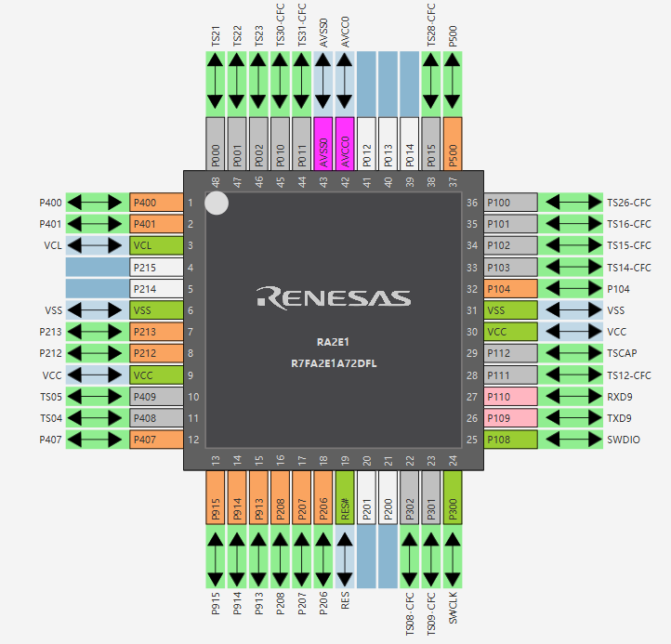Select the P913 pin box at pin 15

point(258,498)
